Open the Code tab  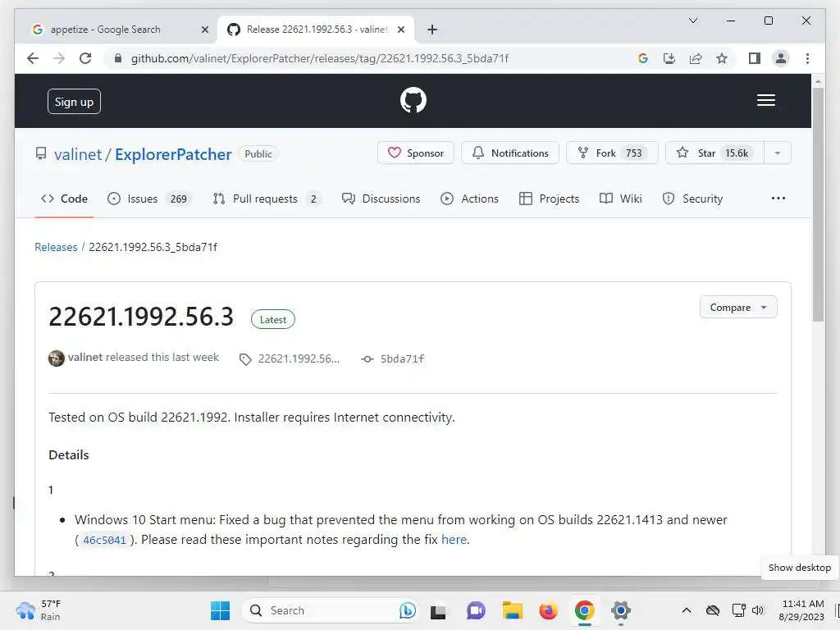(x=64, y=199)
